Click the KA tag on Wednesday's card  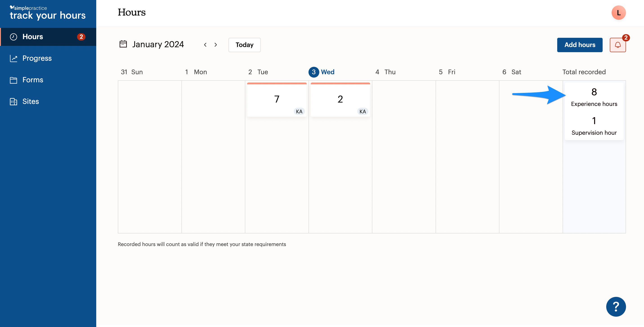(362, 112)
